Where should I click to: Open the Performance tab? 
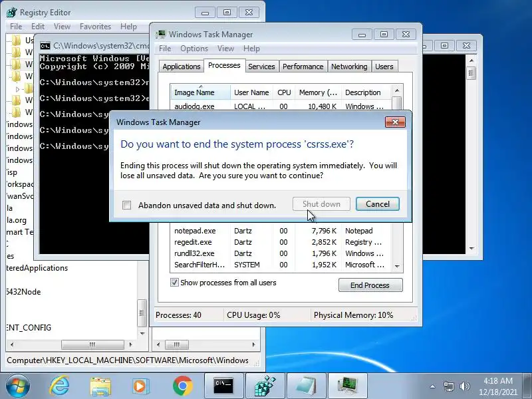pos(303,66)
